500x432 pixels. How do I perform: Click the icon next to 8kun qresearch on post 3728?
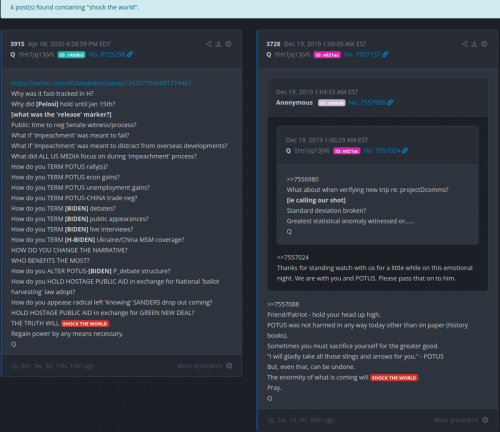coord(485,420)
